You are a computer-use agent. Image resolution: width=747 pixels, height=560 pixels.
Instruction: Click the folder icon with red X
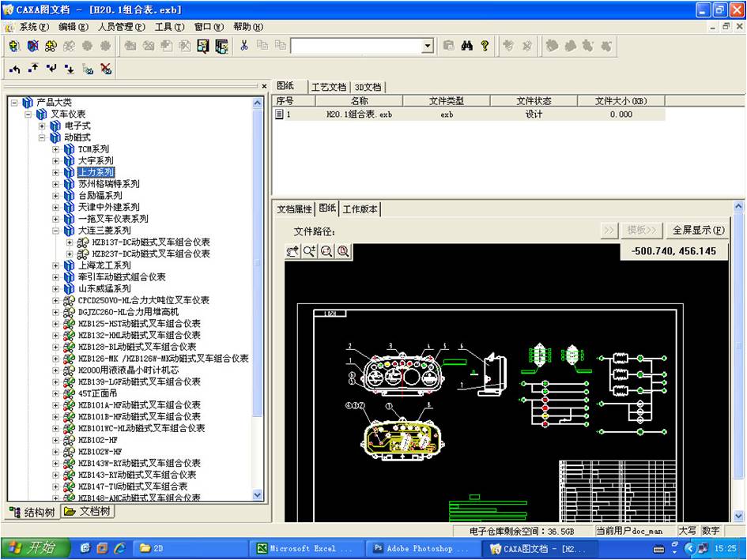106,70
